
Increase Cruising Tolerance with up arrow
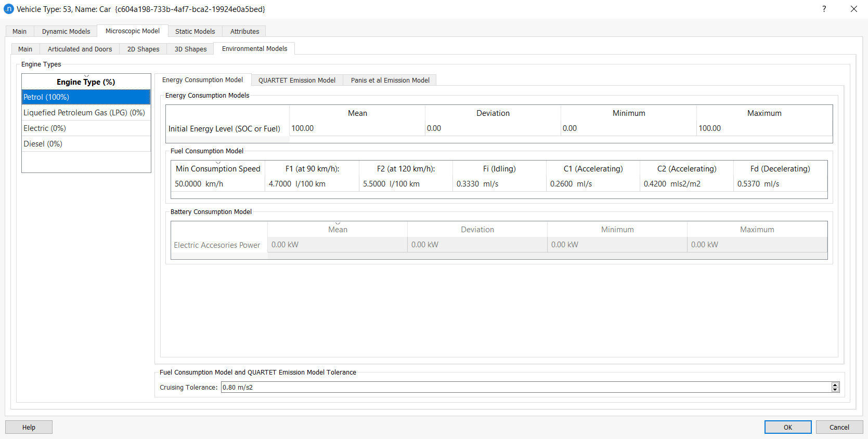click(x=835, y=384)
